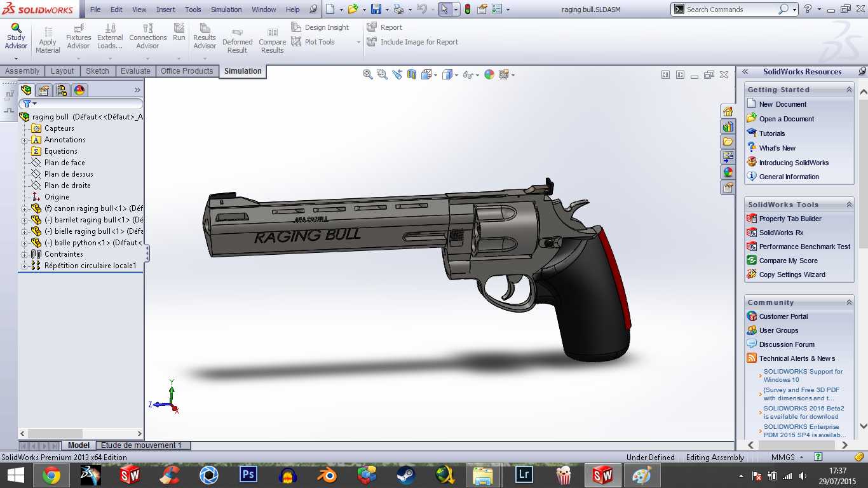Screen dimensions: 868x488
Task: Switch to the PropertyManager tab
Action: point(43,90)
